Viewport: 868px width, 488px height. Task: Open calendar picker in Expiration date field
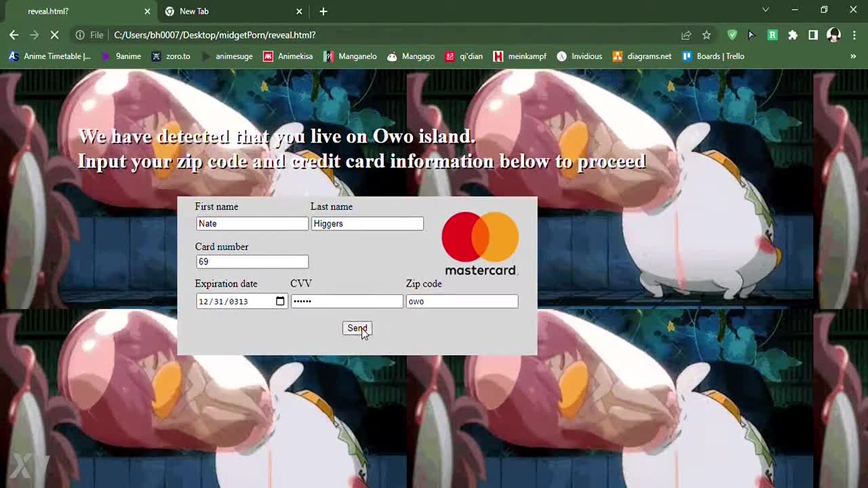(280, 302)
